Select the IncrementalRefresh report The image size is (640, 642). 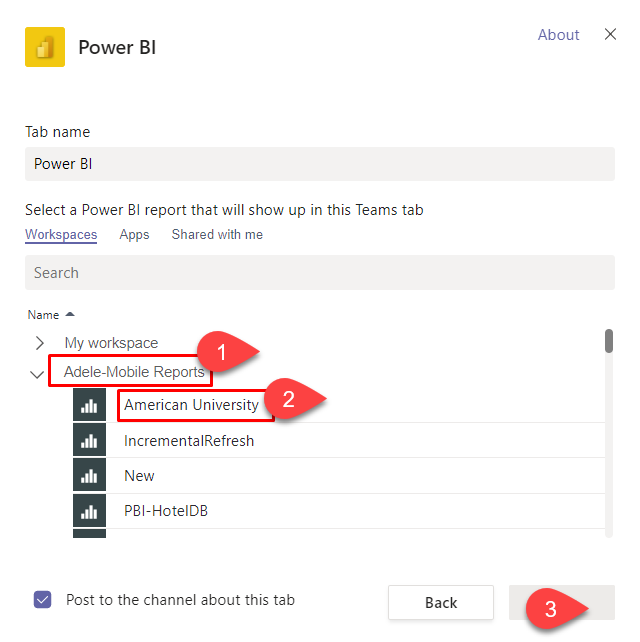(189, 441)
